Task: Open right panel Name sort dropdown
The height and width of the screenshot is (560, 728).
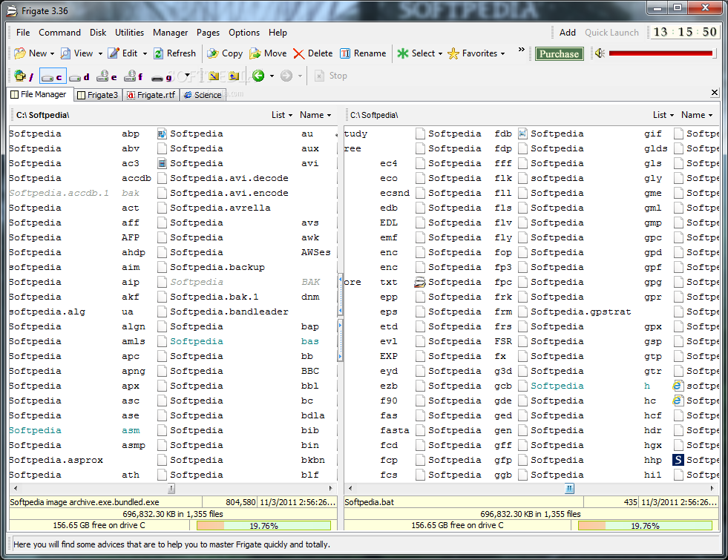Action: [x=696, y=115]
